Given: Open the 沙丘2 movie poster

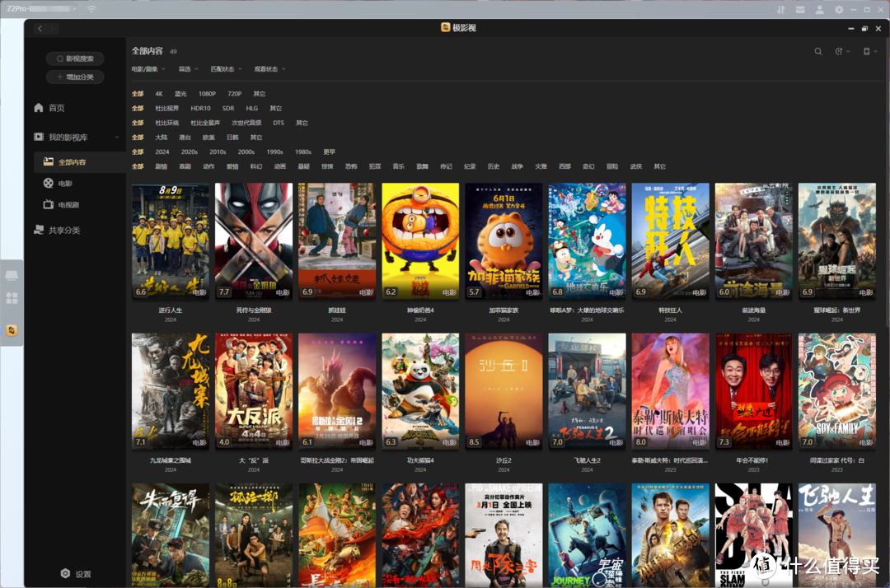Looking at the screenshot, I should (x=504, y=391).
